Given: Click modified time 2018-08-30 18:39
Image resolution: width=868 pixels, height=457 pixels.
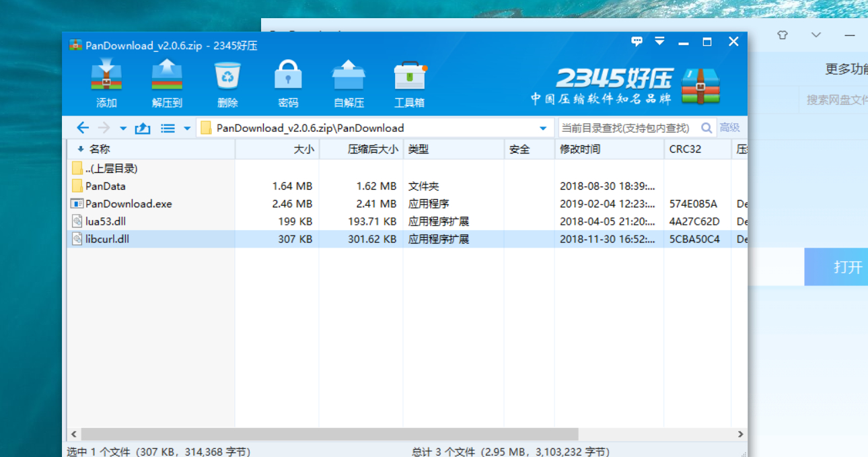Looking at the screenshot, I should pos(608,186).
